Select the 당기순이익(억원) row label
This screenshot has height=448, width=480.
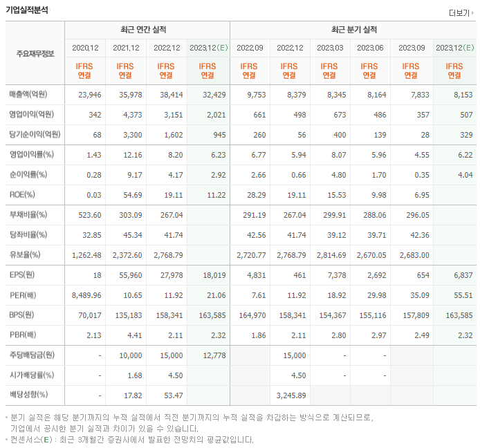click(x=35, y=134)
